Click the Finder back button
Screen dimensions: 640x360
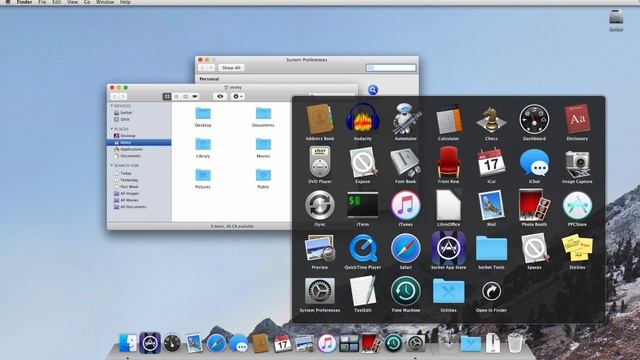pos(115,96)
